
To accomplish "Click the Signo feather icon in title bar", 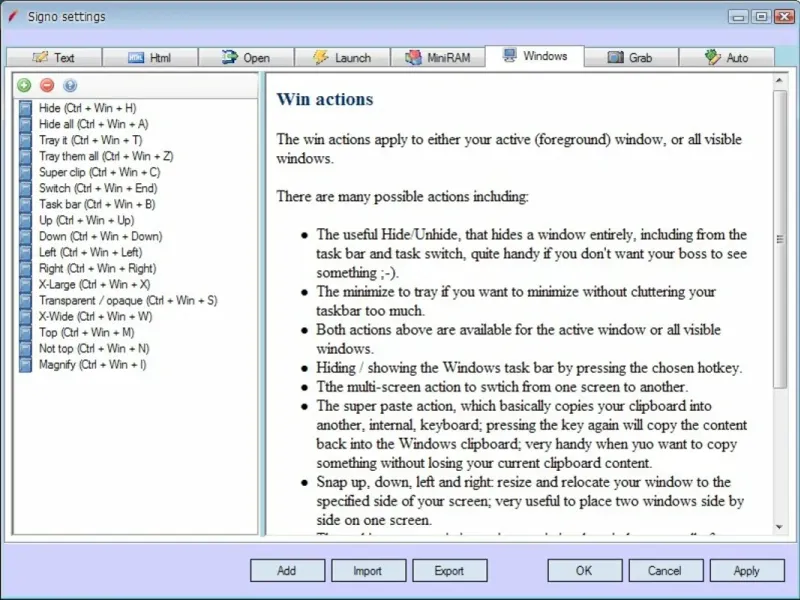I will [13, 16].
